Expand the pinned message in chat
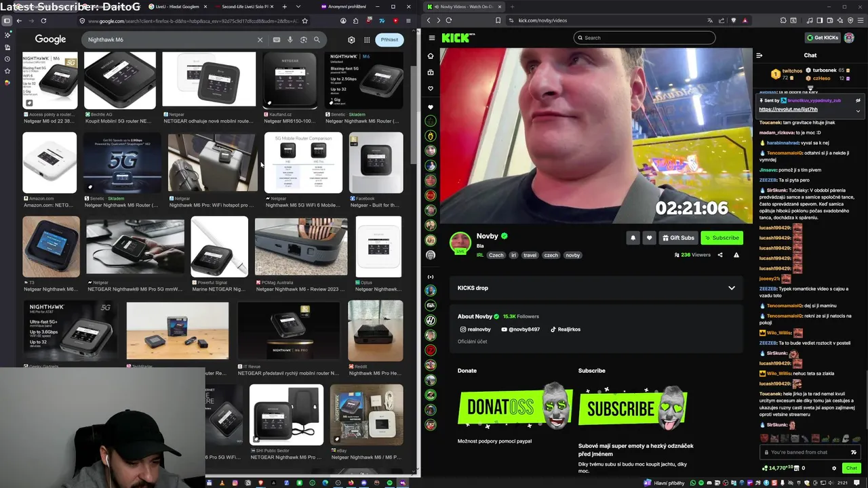Viewport: 868px width, 488px height. [x=858, y=111]
